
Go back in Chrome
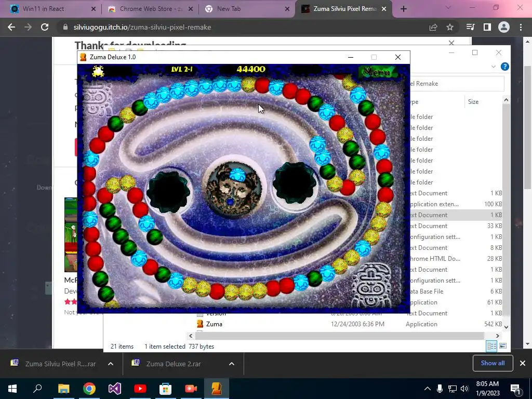pos(11,27)
